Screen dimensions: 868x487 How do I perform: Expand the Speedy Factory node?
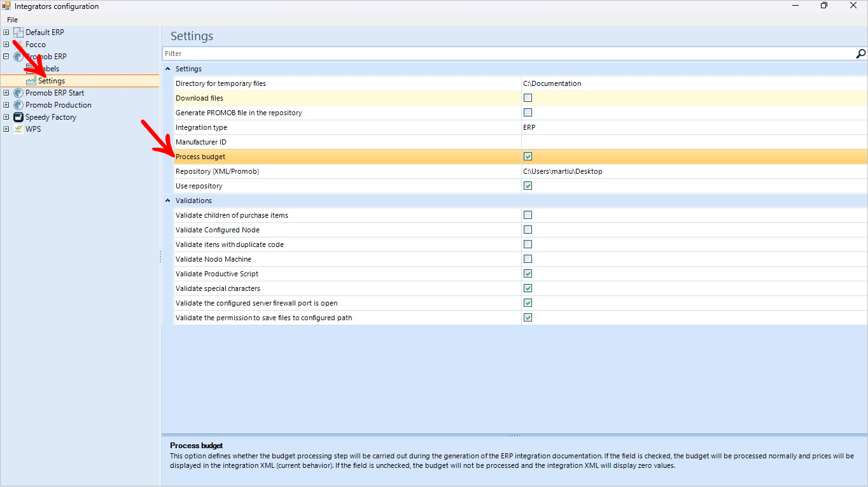click(6, 117)
